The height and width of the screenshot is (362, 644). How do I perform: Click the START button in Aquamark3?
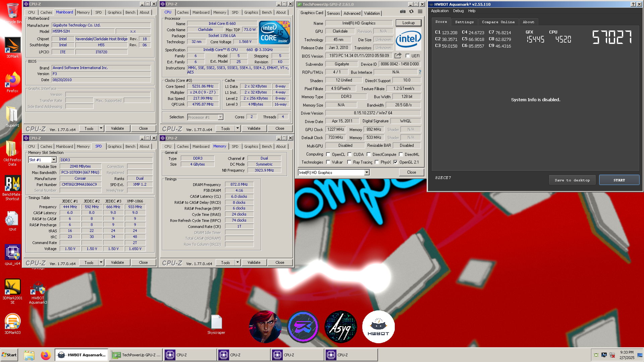[x=619, y=180]
